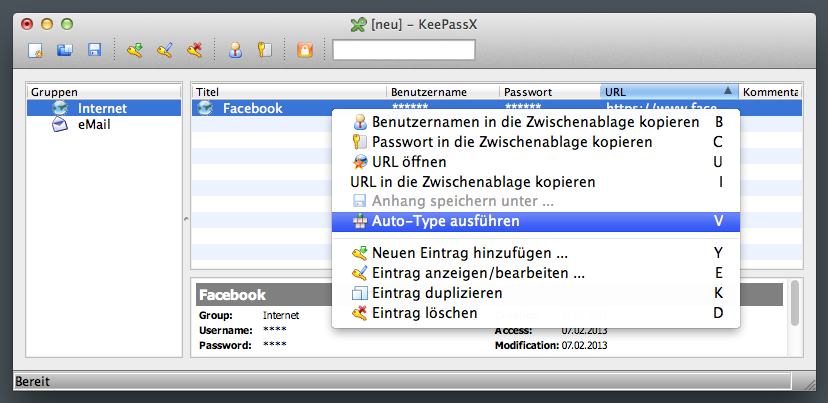The height and width of the screenshot is (403, 828).
Task: Click the key icon next to Eintrag anzeigen/bearbeiten
Action: click(360, 273)
